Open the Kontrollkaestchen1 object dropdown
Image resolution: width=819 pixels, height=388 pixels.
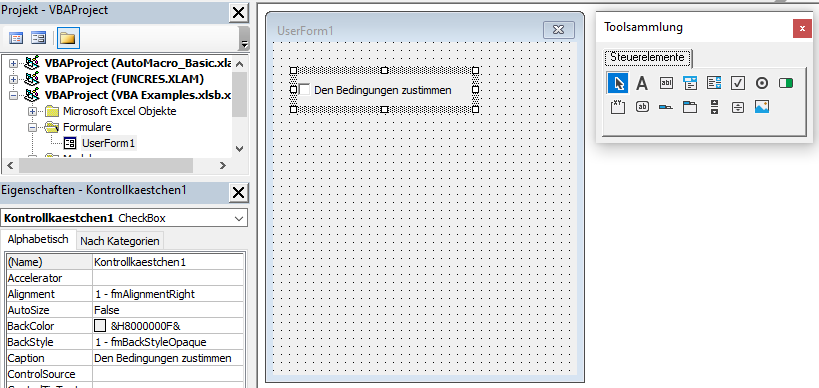(239, 218)
